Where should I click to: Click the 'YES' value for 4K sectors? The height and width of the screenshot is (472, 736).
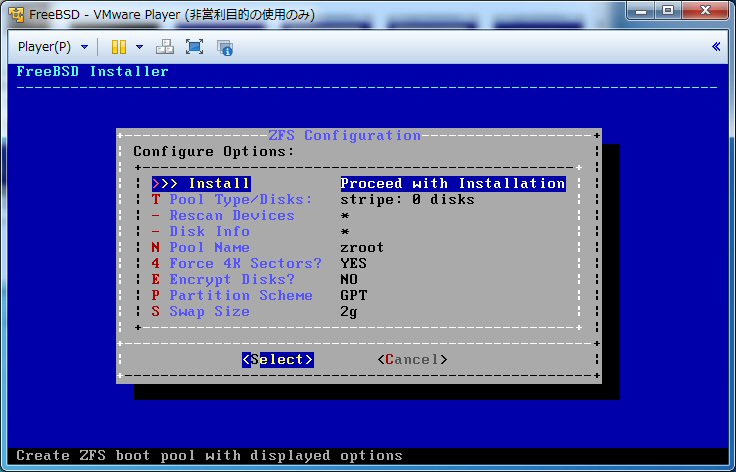point(353,263)
